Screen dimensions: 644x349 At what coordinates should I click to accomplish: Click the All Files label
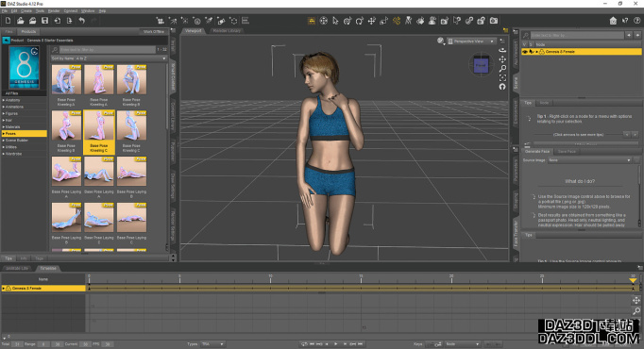(12, 93)
